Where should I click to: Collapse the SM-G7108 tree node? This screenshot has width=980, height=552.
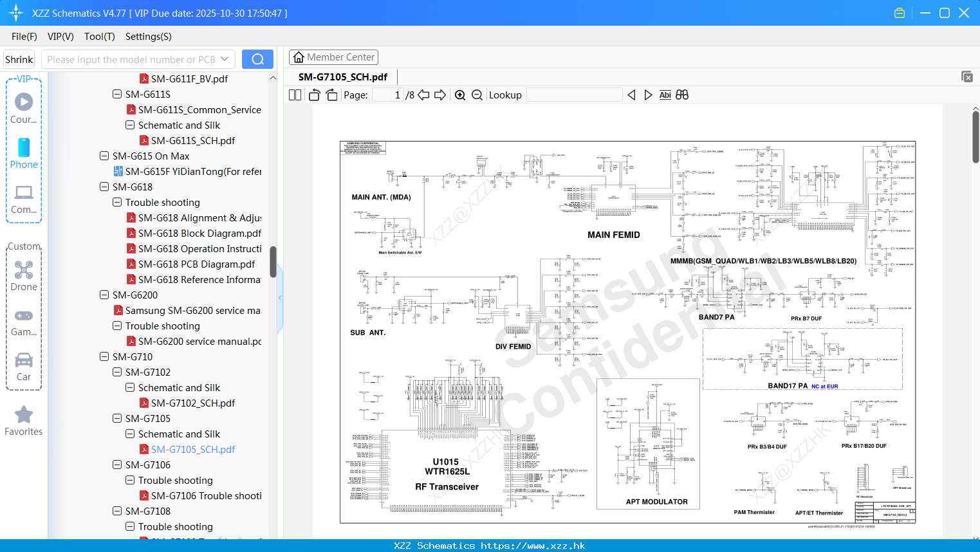(117, 511)
